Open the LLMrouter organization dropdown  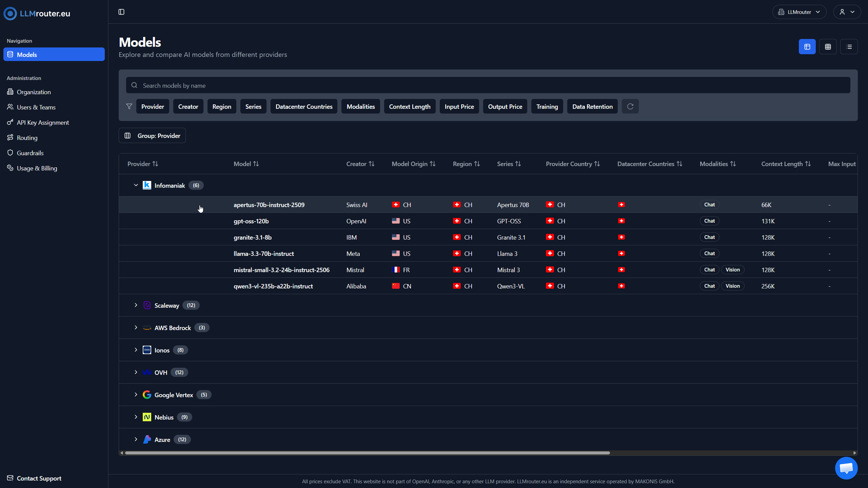(799, 12)
